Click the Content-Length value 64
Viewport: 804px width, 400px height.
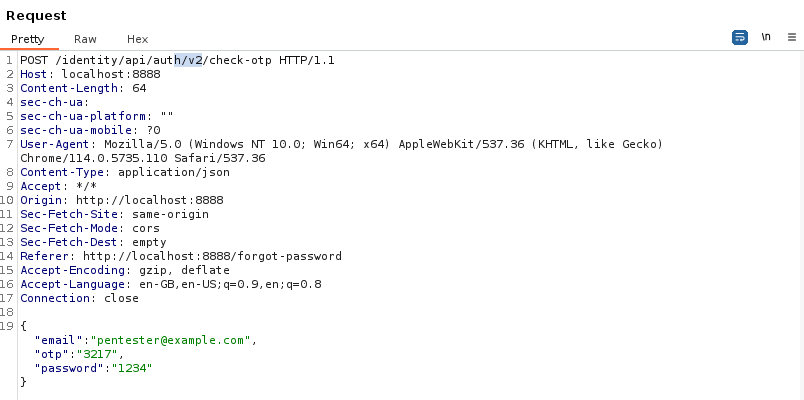click(x=139, y=88)
